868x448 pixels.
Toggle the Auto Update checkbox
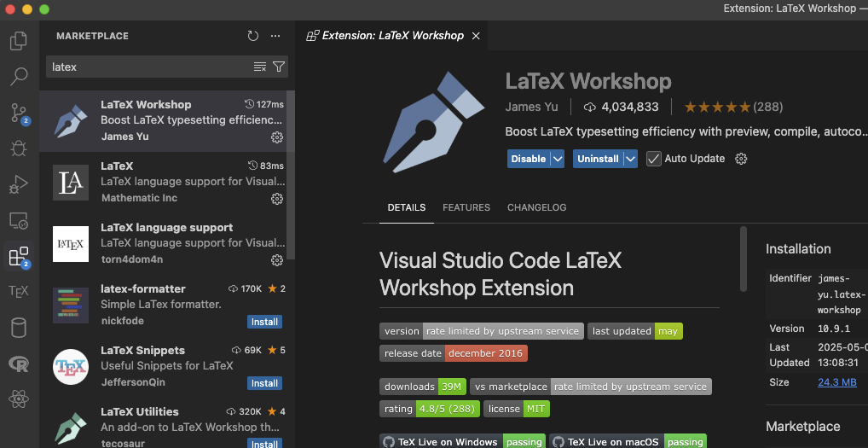654,159
